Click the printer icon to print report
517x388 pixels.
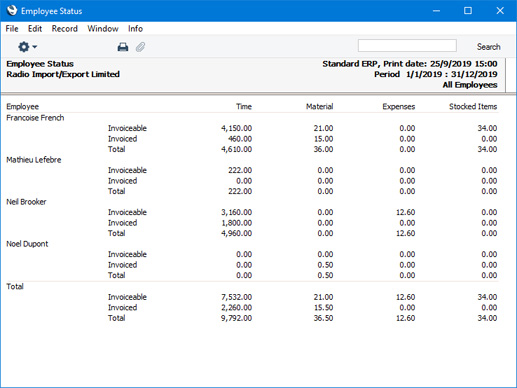click(123, 47)
